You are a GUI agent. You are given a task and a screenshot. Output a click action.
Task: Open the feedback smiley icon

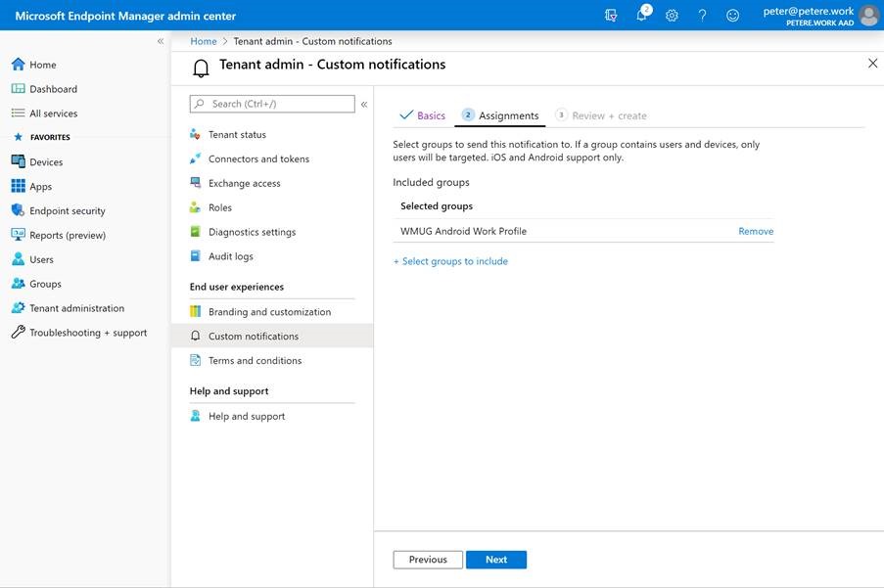731,15
